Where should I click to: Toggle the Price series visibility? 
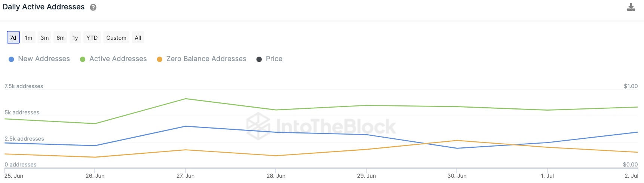coord(274,59)
